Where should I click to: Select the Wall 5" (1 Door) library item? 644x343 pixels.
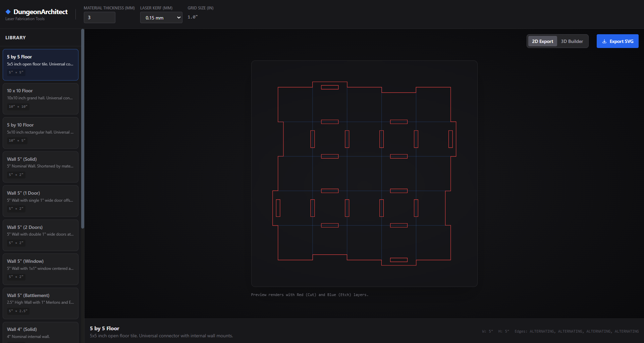click(x=41, y=201)
